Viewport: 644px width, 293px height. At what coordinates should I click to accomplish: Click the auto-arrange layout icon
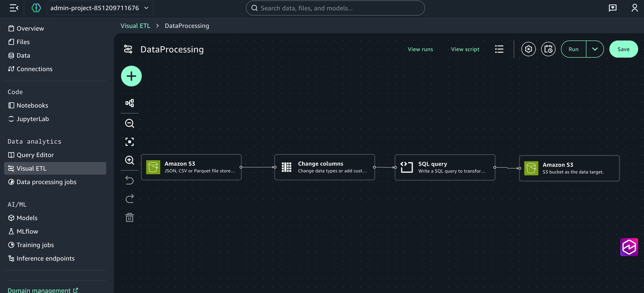pyautogui.click(x=130, y=103)
